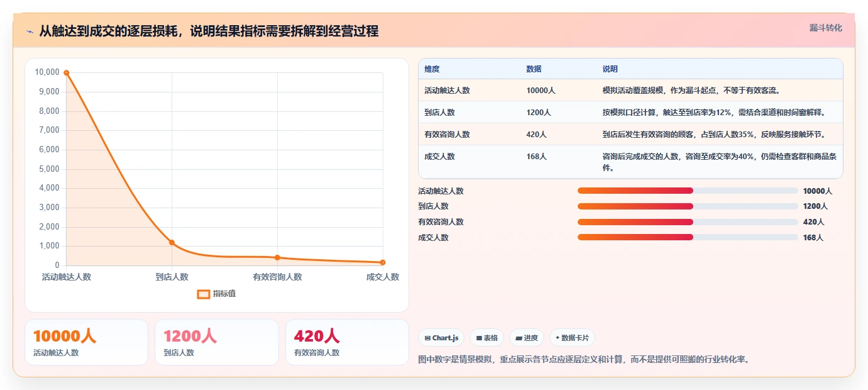Click the 有效咨询人数 x-axis label

click(277, 277)
